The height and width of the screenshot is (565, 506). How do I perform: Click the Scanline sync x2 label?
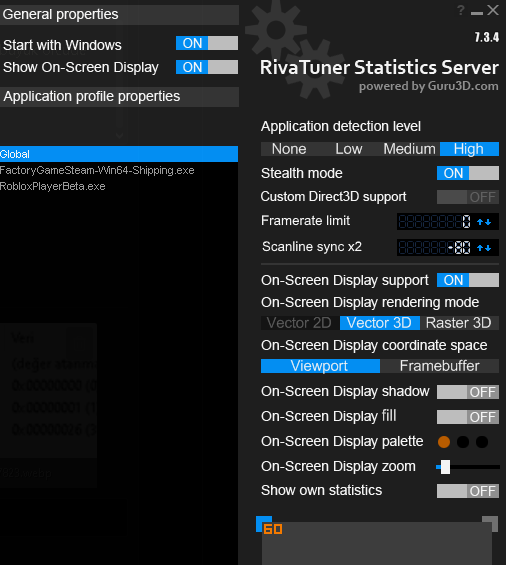[312, 246]
